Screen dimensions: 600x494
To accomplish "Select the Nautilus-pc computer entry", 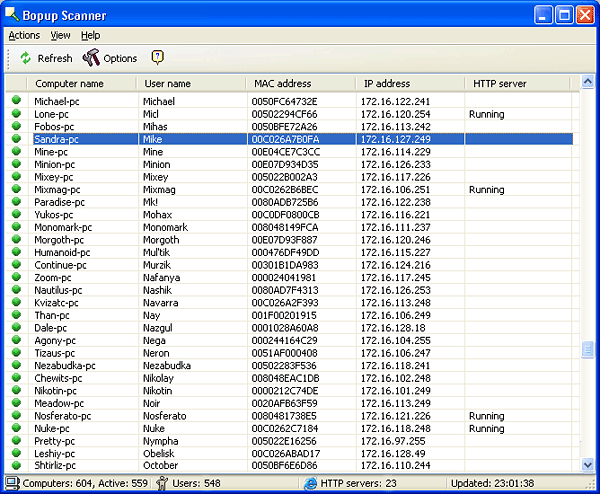I will coord(58,290).
